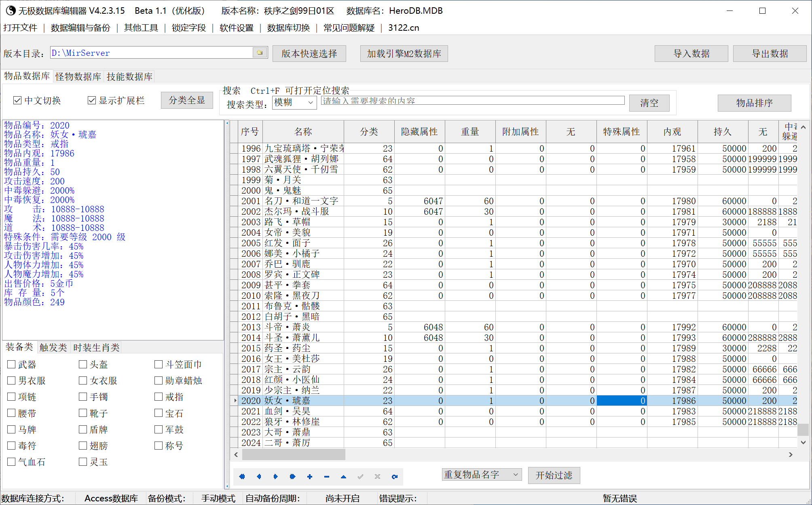Click the 开始过滤 button

(x=554, y=475)
